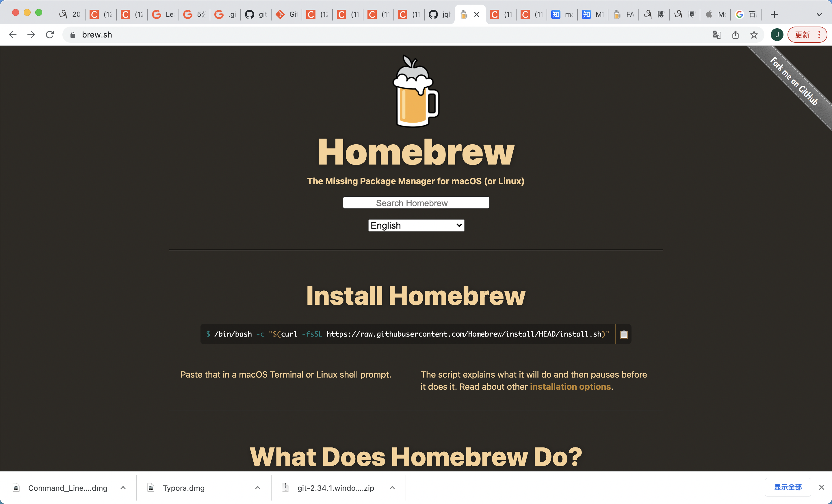Image resolution: width=832 pixels, height=504 pixels.
Task: Click the 显示全部 show all downloads button
Action: point(788,487)
